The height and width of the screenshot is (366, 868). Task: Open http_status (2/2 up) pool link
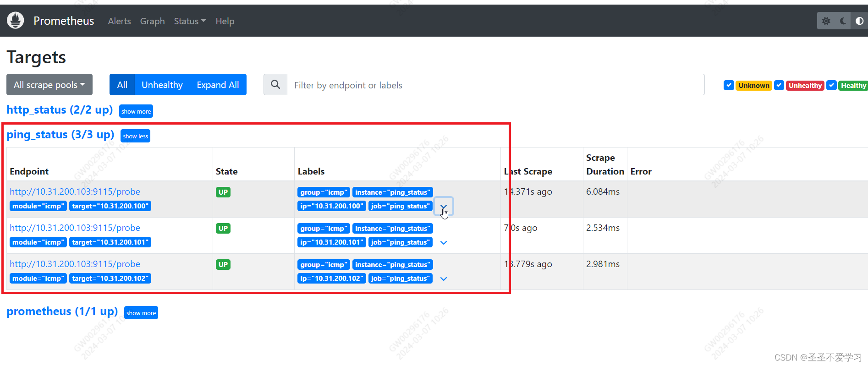pyautogui.click(x=60, y=110)
